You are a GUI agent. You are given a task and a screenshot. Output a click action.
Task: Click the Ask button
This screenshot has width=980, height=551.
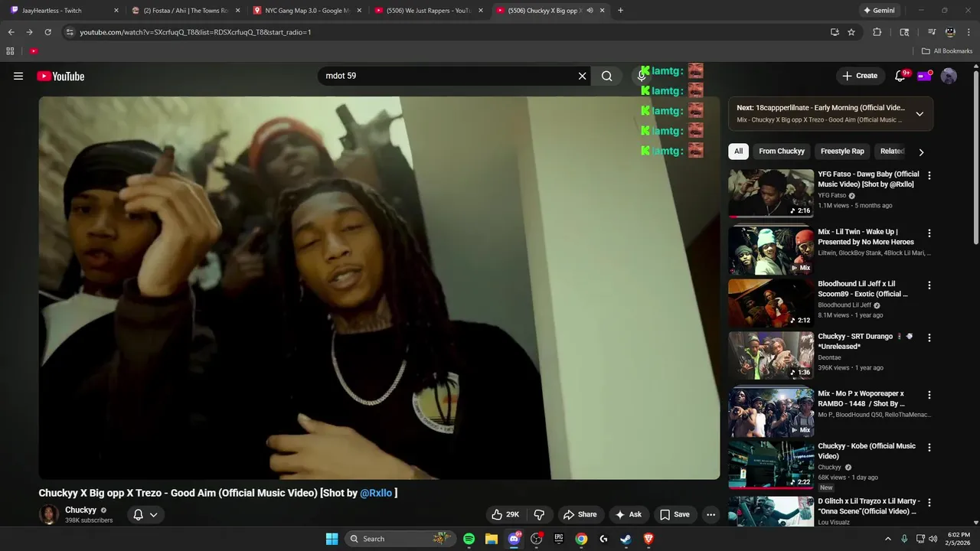click(x=628, y=514)
